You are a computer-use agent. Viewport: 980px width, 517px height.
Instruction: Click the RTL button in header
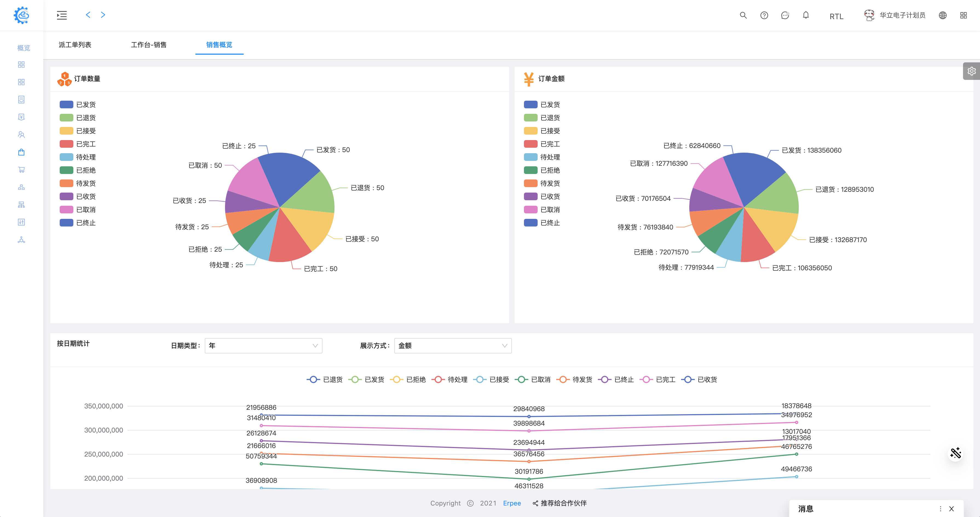pos(836,16)
